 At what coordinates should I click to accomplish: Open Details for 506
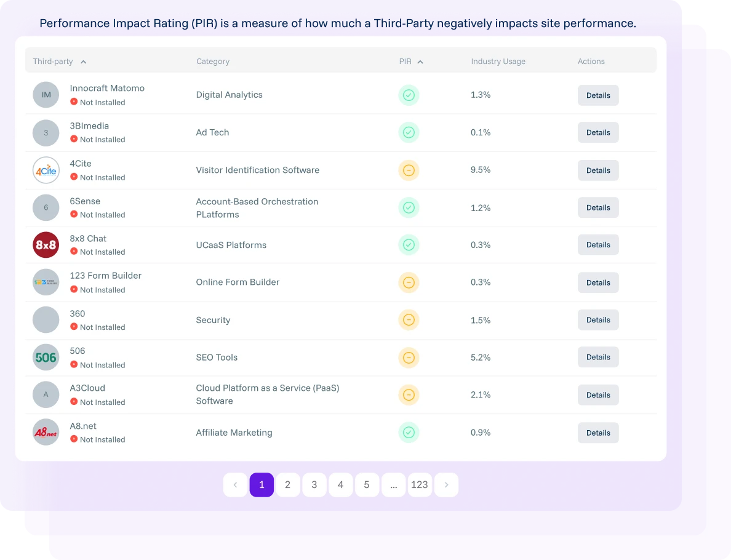(598, 357)
